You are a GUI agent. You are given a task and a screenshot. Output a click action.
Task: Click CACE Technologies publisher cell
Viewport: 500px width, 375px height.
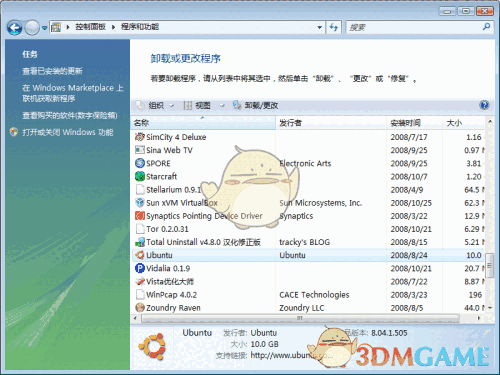314,295
